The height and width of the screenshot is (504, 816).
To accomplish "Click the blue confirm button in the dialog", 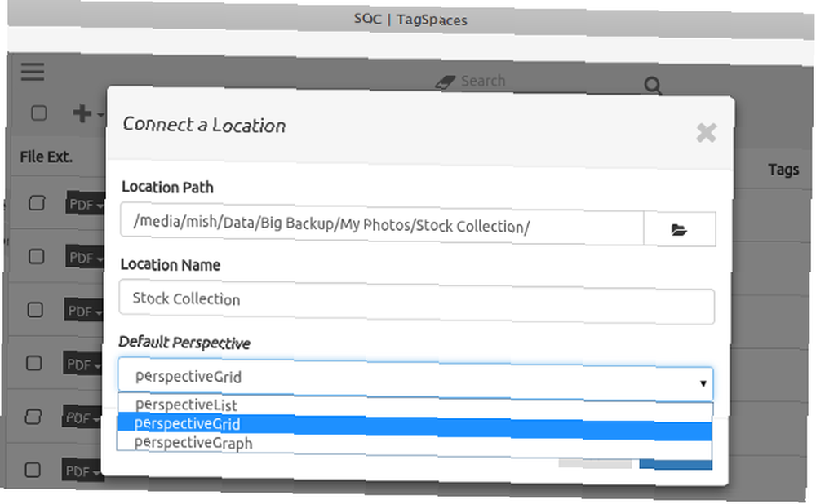I will click(676, 463).
